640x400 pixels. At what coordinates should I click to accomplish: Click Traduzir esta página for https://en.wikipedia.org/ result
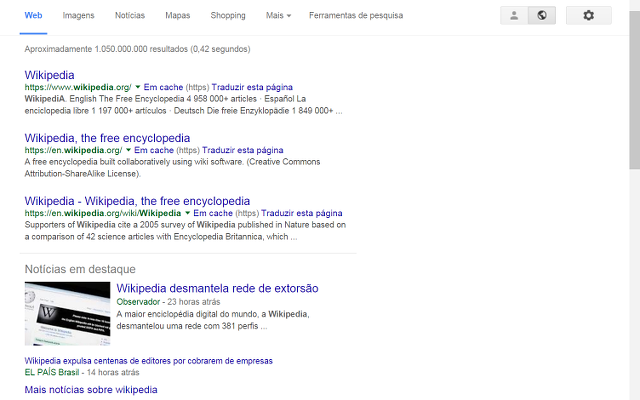(243, 150)
